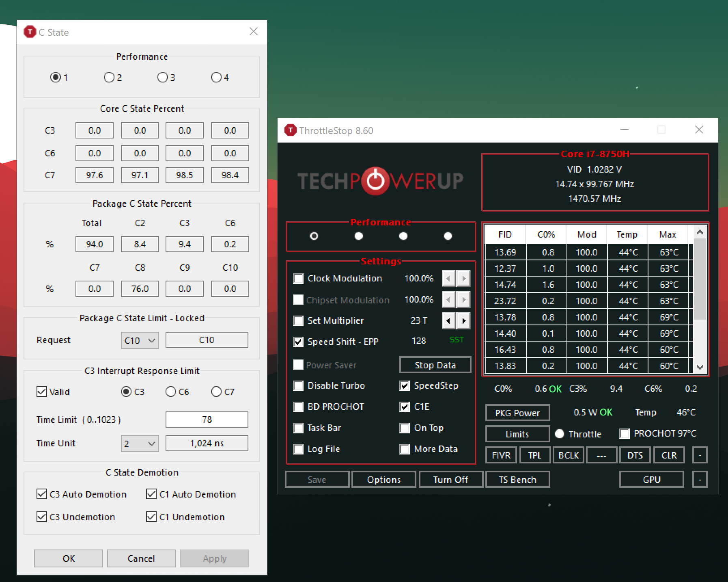The height and width of the screenshot is (582, 728).
Task: Select the C7 interrupt response radio
Action: point(216,392)
